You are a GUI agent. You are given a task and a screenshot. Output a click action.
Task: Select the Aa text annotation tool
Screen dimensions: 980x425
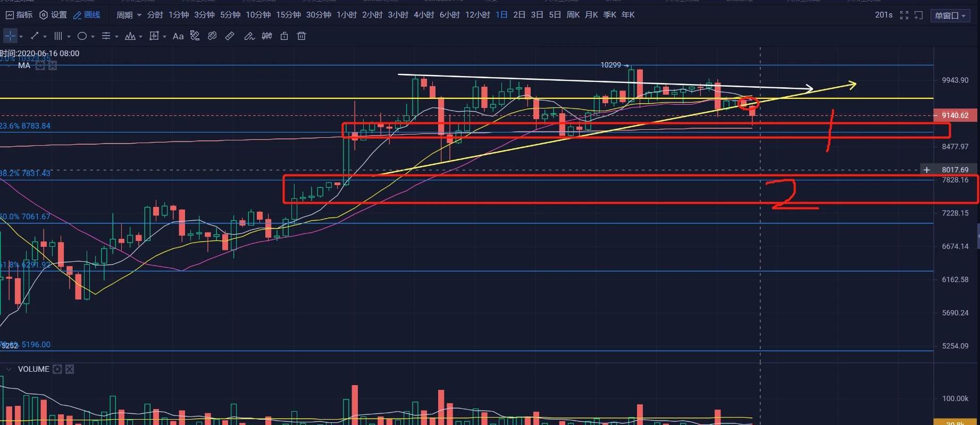pyautogui.click(x=178, y=36)
